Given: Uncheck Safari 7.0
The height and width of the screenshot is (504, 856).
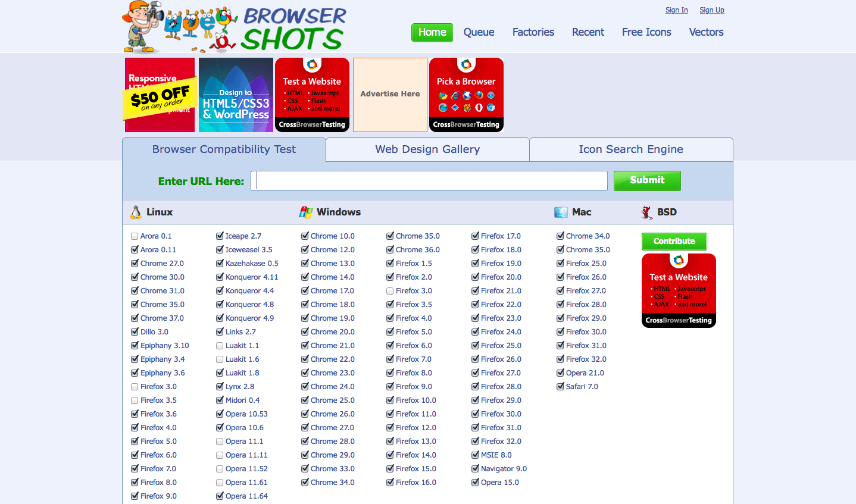Looking at the screenshot, I should coord(560,386).
